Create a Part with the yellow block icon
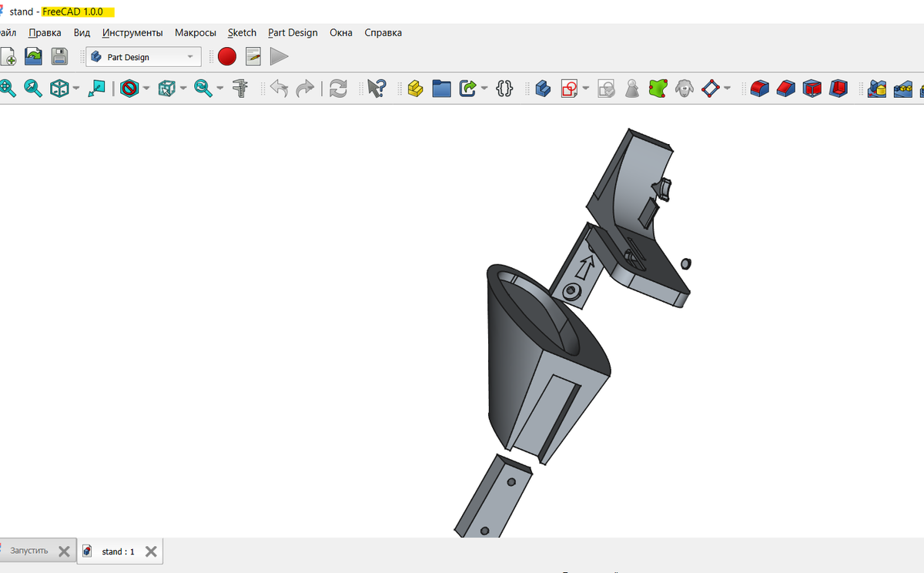Image resolution: width=924 pixels, height=573 pixels. click(x=415, y=89)
